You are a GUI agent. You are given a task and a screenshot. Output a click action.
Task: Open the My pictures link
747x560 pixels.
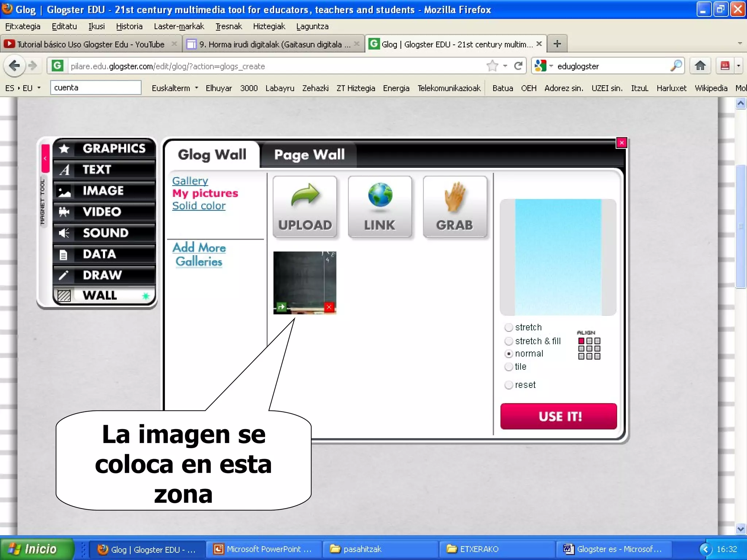tap(205, 193)
